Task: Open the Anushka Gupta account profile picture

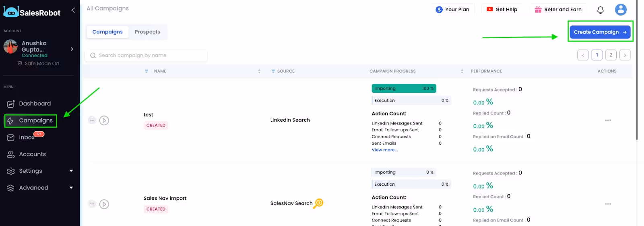Action: click(10, 46)
